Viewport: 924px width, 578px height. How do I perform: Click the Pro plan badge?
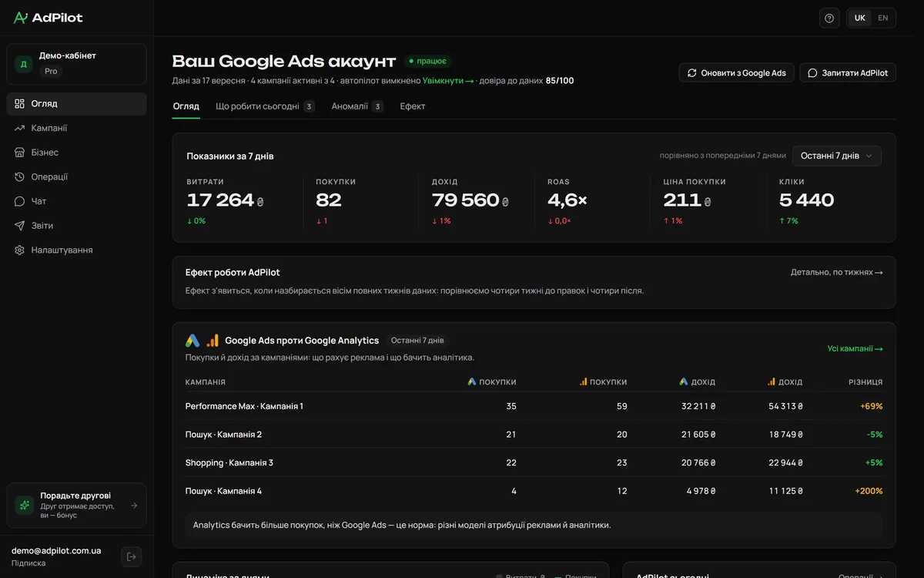(51, 71)
